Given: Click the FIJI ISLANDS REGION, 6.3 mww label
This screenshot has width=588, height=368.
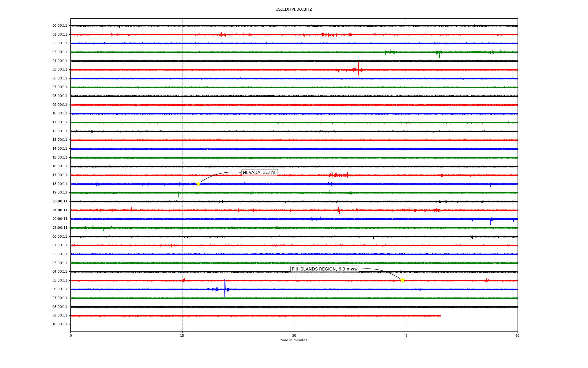Looking at the screenshot, I should [x=325, y=269].
